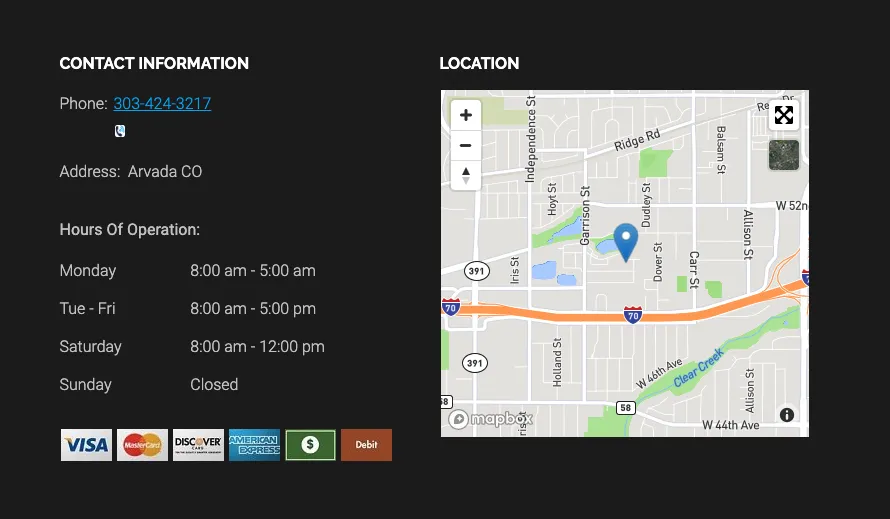This screenshot has width=890, height=519.
Task: Click the Clear Creek label on map
Action: click(x=697, y=369)
